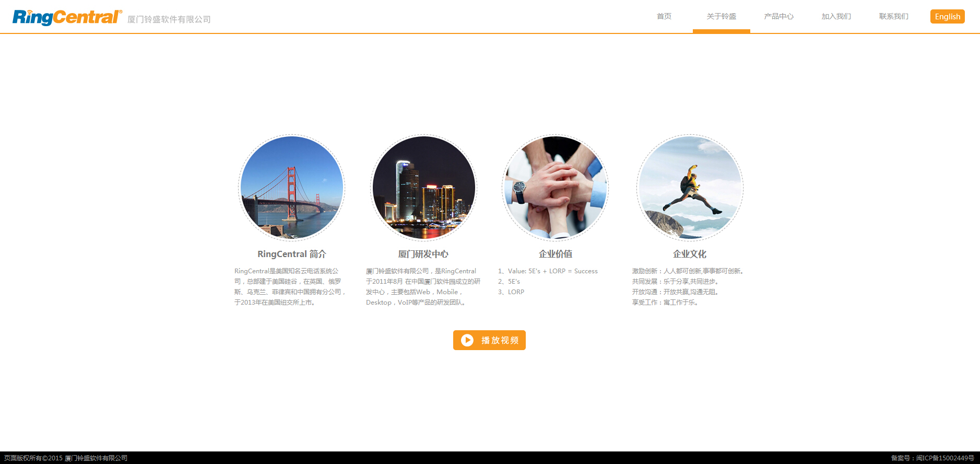Screen dimensions: 980x464
Task: Play the video with 播放视频 button
Action: [489, 340]
